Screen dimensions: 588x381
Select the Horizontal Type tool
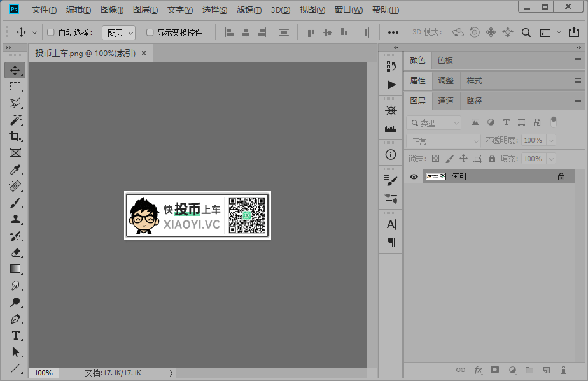[16, 336]
